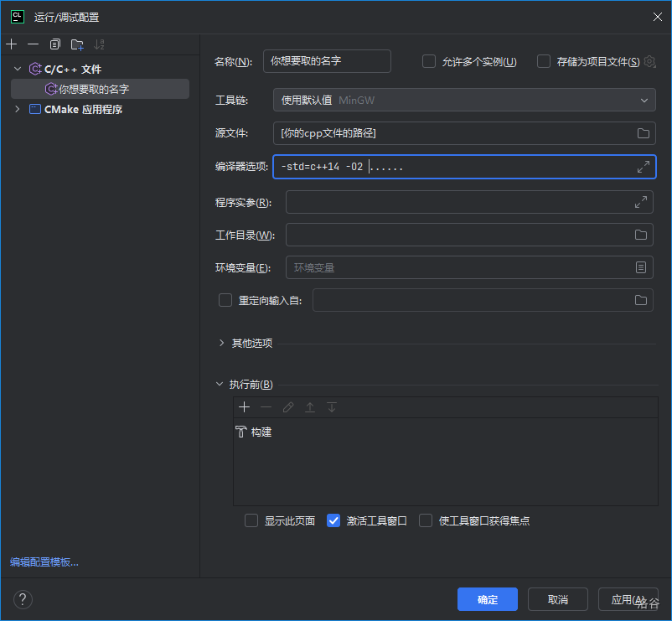
Task: Click the sort configurations icon
Action: 100,44
